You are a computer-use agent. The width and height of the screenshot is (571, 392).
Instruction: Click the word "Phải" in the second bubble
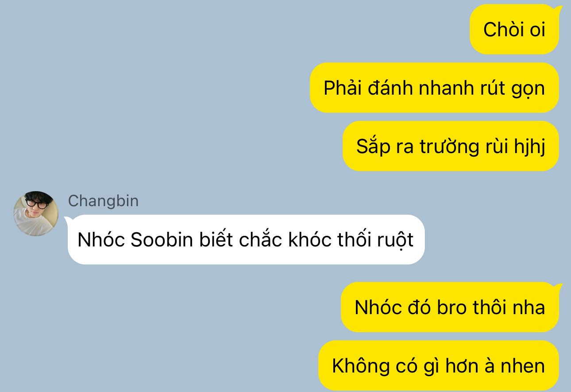(341, 88)
